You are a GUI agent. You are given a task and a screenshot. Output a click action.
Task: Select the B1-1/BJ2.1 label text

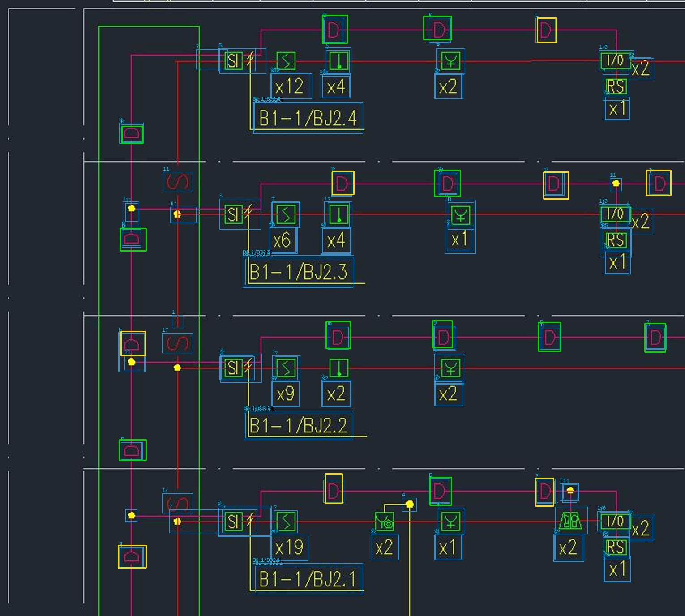tap(308, 579)
